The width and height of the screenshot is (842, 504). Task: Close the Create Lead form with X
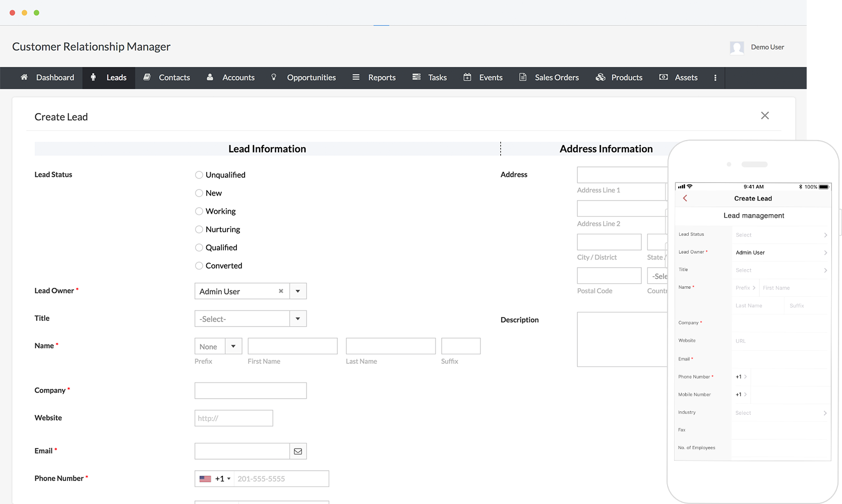click(x=765, y=115)
